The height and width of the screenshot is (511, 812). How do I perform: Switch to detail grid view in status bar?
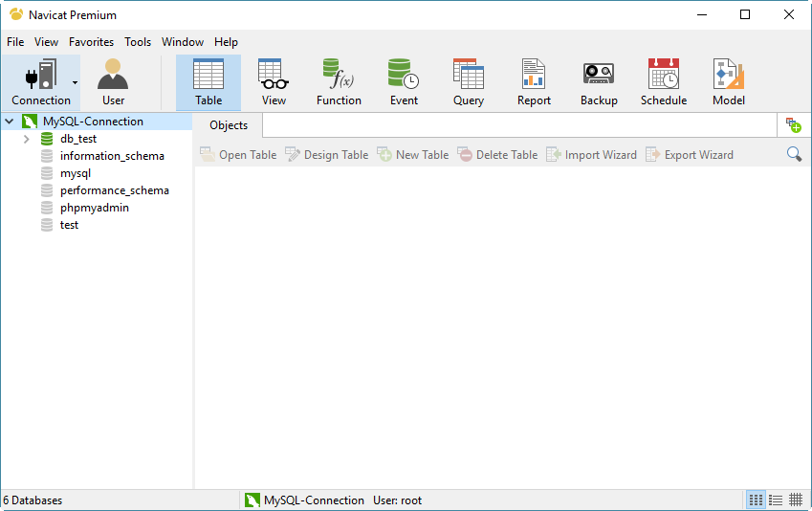(x=796, y=500)
